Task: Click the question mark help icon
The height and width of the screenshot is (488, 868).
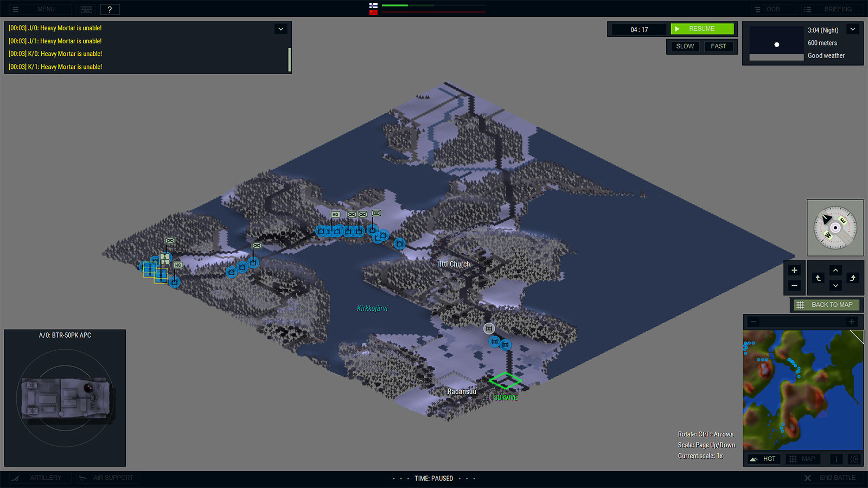Action: coord(110,9)
